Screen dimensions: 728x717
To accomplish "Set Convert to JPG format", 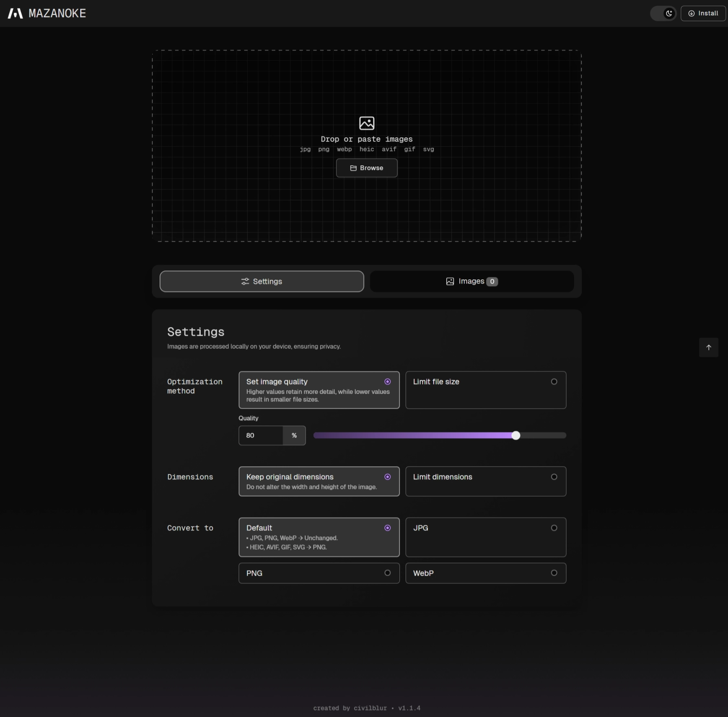I will pos(485,537).
